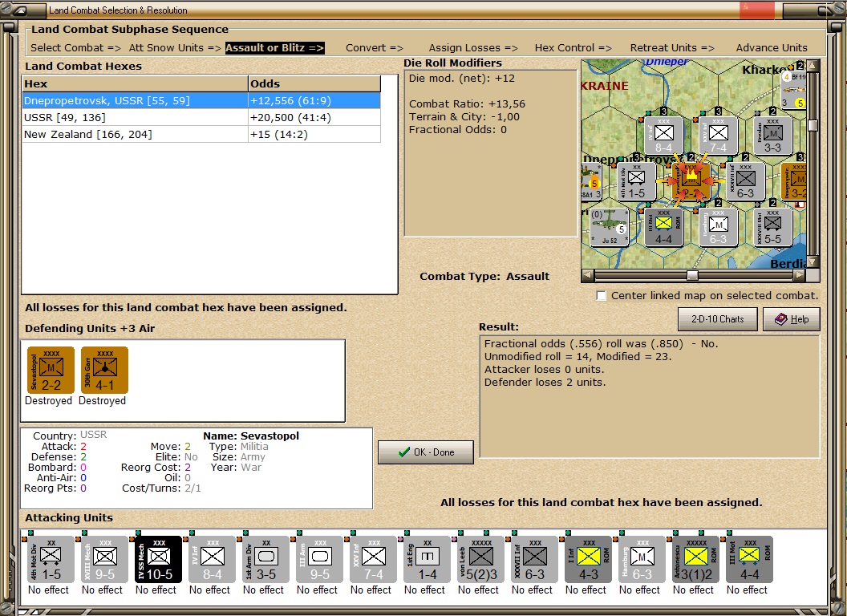Viewport: 847px width, 616px height.
Task: Click the yellow 4-4 Romanian counter on map
Action: [x=664, y=227]
